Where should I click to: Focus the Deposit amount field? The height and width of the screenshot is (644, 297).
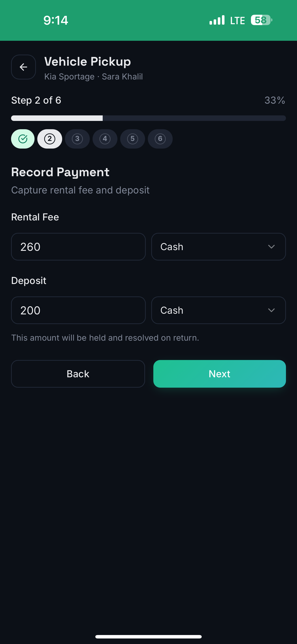(x=78, y=310)
